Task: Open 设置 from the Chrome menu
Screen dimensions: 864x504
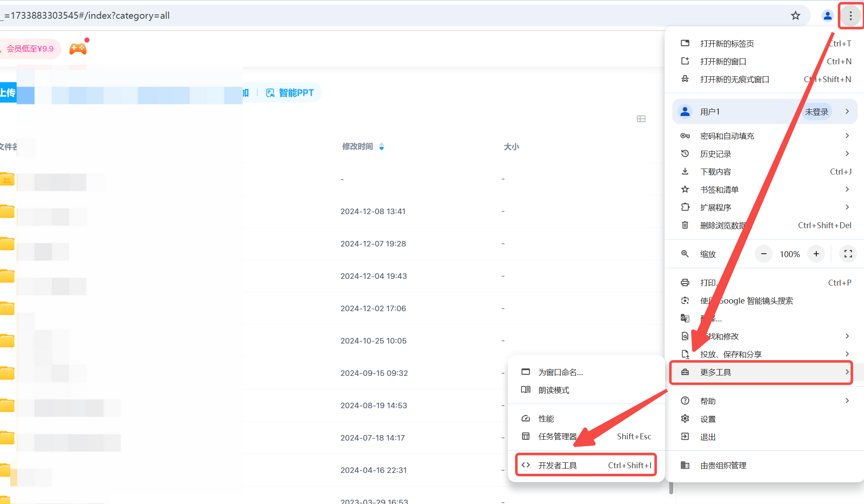Action: tap(708, 419)
